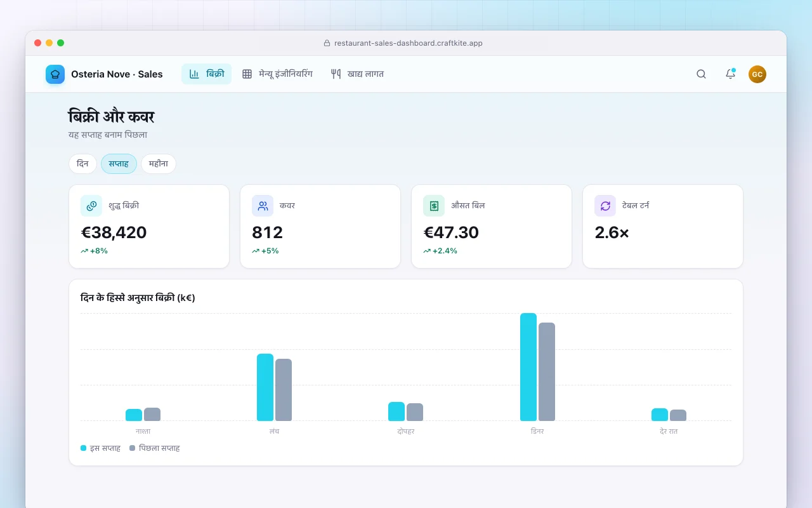Click the कवर people icon
The width and height of the screenshot is (812, 508).
point(263,206)
